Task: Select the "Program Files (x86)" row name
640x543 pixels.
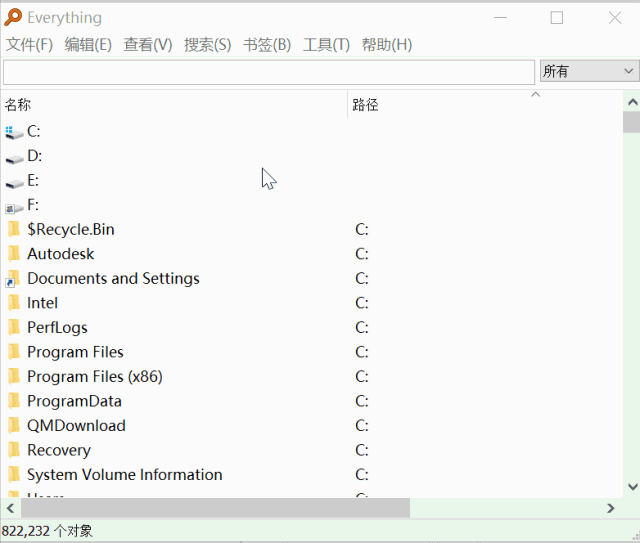Action: (x=95, y=376)
